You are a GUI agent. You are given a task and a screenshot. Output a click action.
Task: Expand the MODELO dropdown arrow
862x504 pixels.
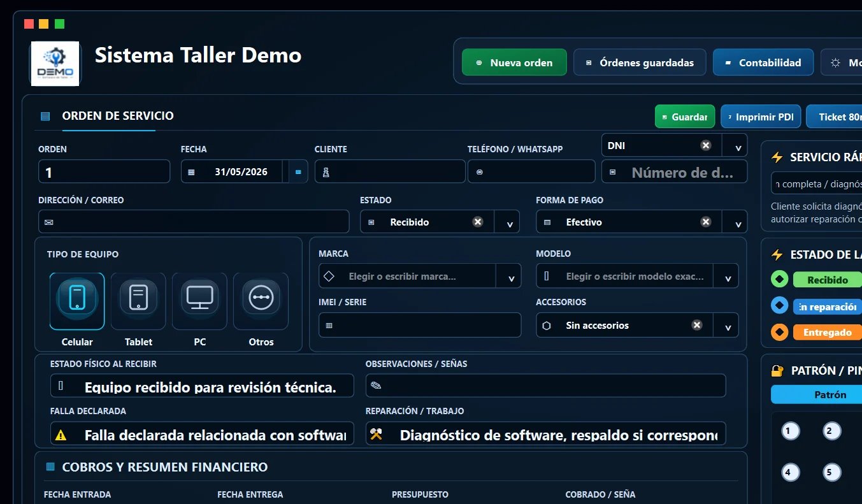pyautogui.click(x=728, y=277)
